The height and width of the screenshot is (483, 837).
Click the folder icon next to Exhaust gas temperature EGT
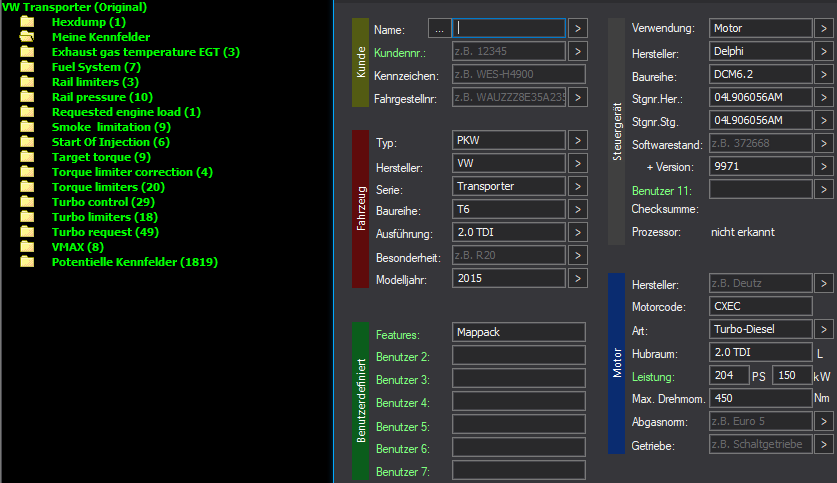tap(27, 52)
